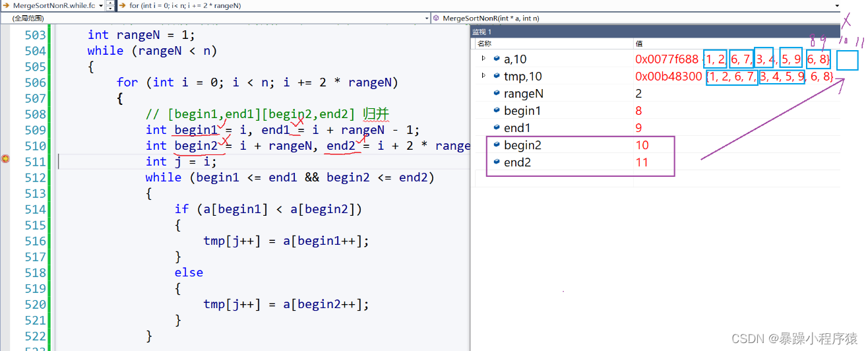Expand the tmp,10 array in watch
The image size is (868, 351).
483,76
